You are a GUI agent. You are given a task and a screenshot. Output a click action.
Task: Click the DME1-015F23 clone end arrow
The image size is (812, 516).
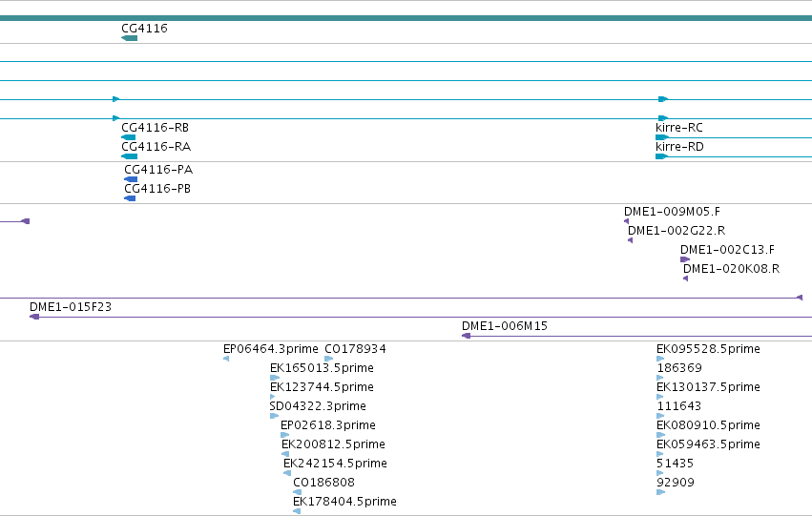coord(34,317)
